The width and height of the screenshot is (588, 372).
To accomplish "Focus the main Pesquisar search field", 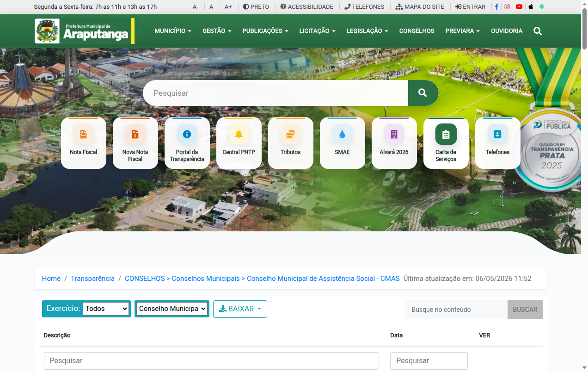I will 276,93.
